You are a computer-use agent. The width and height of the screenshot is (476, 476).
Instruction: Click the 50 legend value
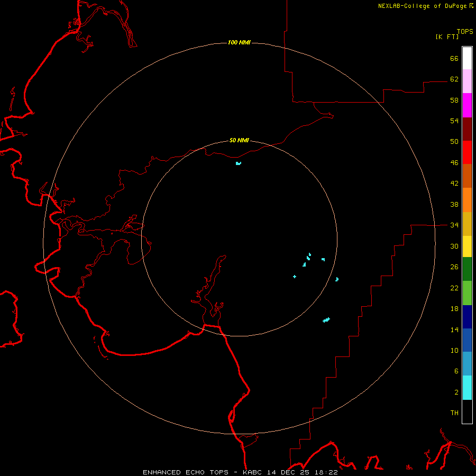tap(454, 142)
